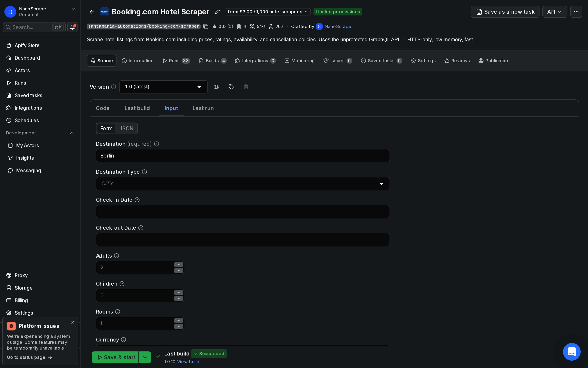Click the version tag icon
This screenshot has height=368, width=588.
[231, 87]
